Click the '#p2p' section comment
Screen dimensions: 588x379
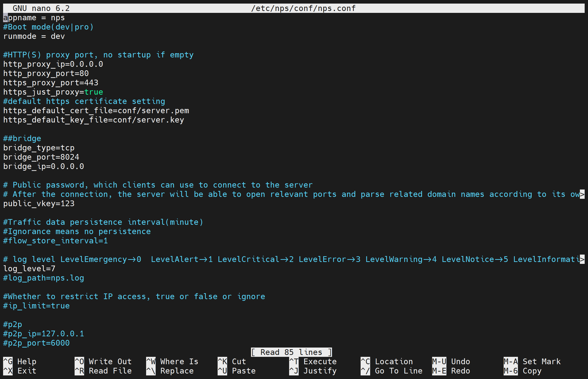pyautogui.click(x=13, y=324)
